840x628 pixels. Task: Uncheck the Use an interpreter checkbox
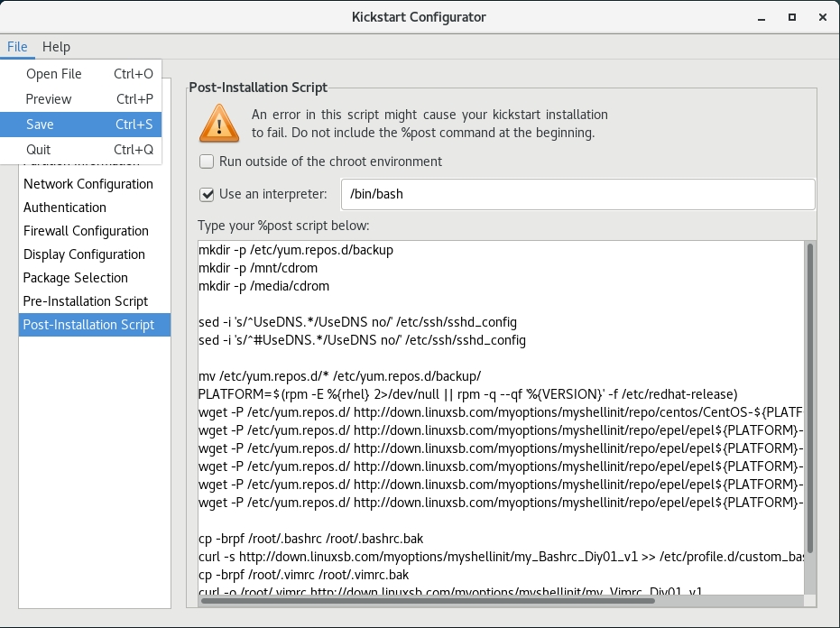point(207,194)
